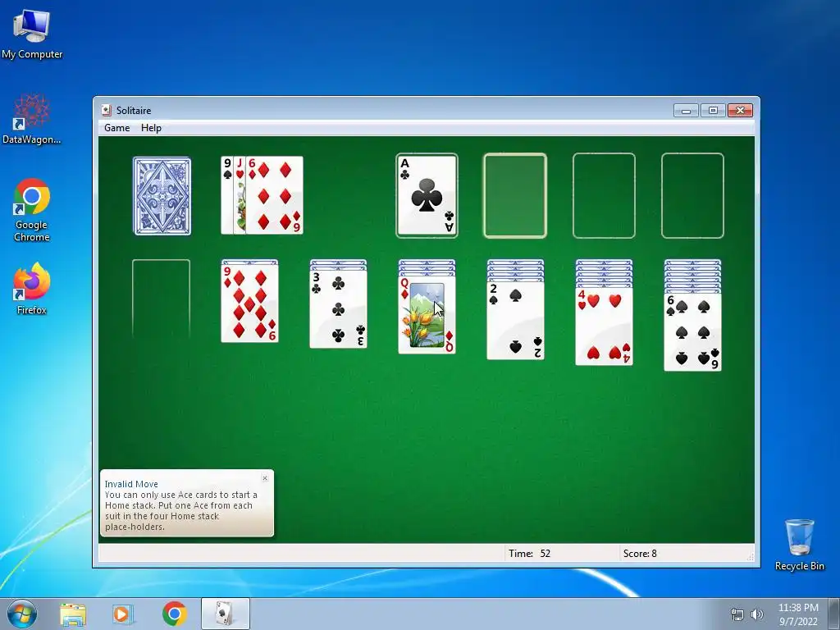
Task: Open the Recycle Bin
Action: tap(800, 545)
